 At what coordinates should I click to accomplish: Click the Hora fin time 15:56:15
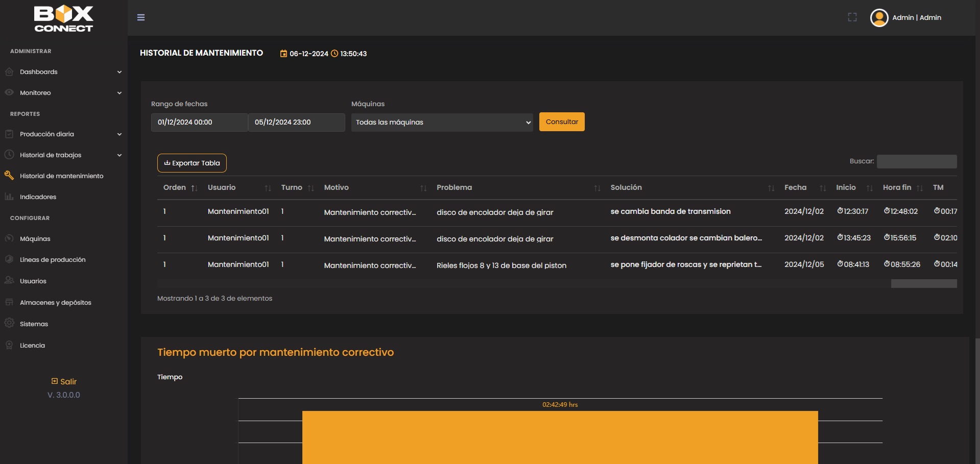click(x=900, y=238)
